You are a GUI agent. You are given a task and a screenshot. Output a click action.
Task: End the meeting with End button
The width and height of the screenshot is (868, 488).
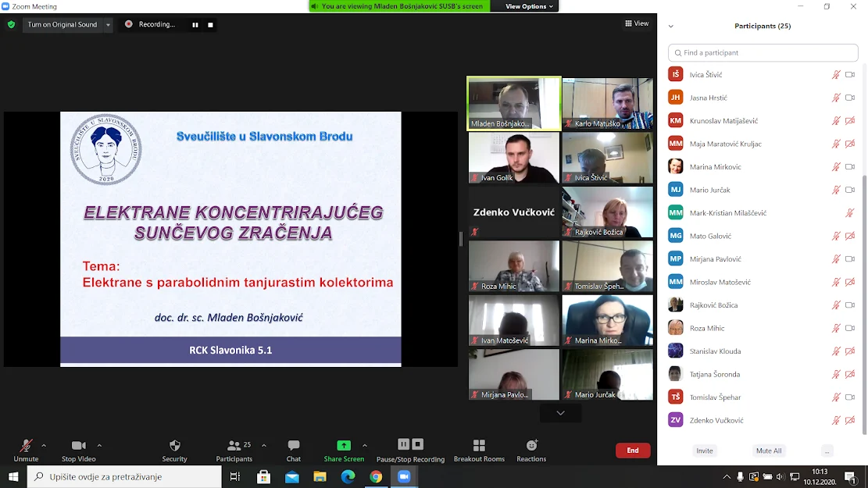(633, 451)
